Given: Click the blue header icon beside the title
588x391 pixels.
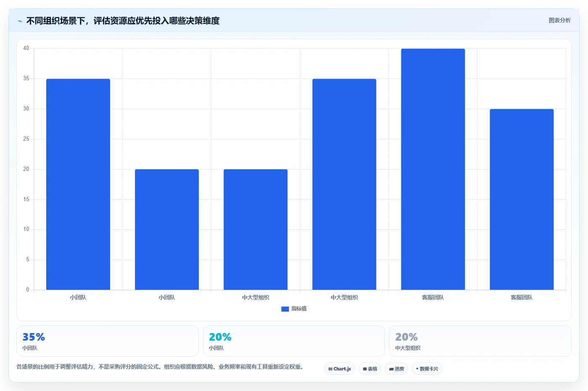Looking at the screenshot, I should [20, 21].
